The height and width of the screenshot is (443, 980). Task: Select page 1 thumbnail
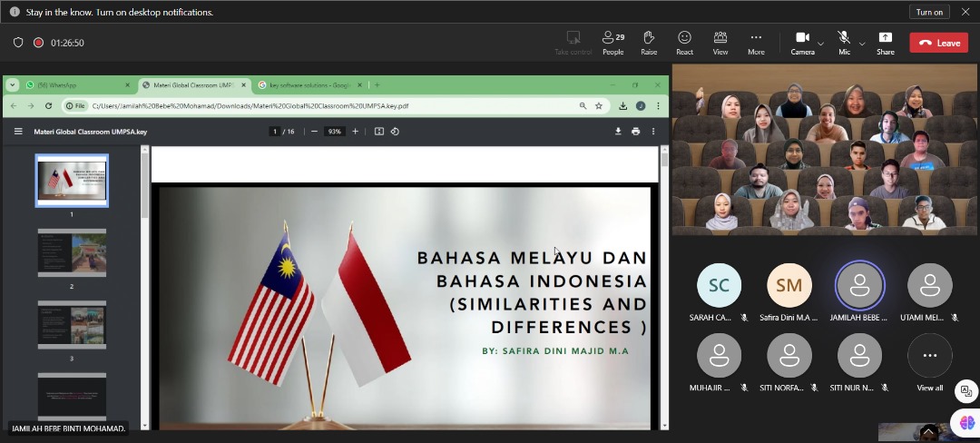72,181
